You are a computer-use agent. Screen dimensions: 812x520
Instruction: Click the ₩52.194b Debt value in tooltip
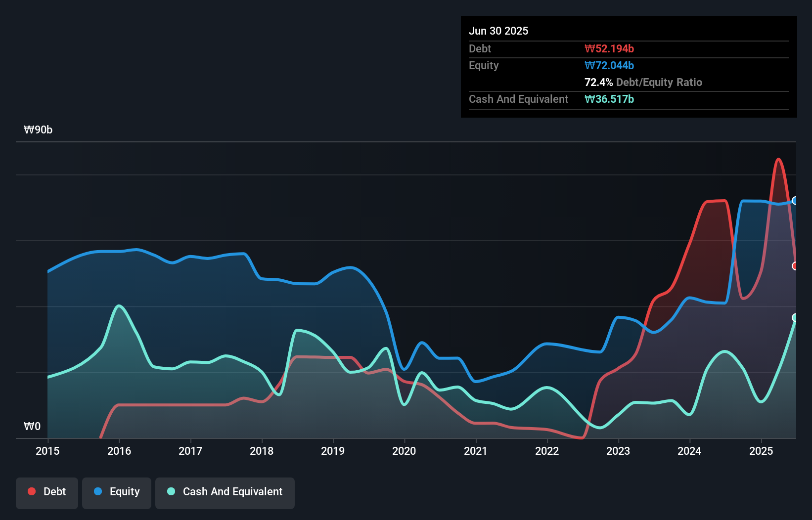click(x=609, y=49)
